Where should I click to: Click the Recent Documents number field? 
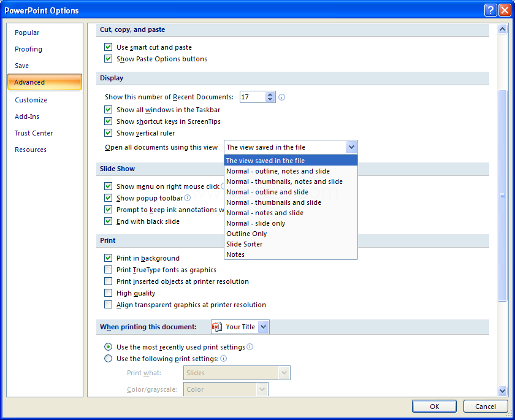tap(253, 97)
